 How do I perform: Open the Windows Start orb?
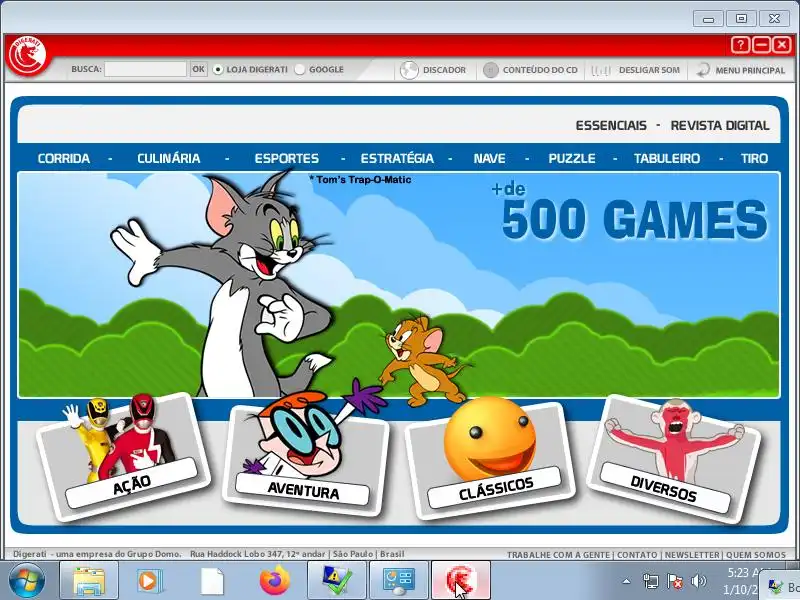click(27, 581)
